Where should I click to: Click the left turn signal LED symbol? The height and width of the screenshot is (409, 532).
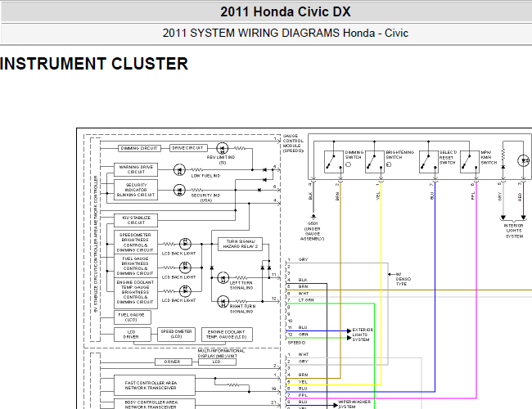click(223, 278)
